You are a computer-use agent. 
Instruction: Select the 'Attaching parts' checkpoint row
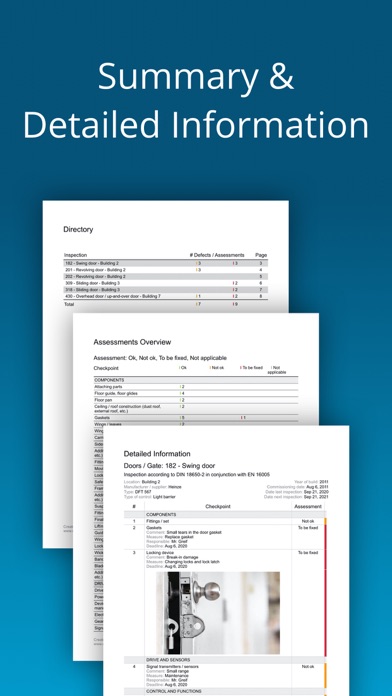(196, 387)
